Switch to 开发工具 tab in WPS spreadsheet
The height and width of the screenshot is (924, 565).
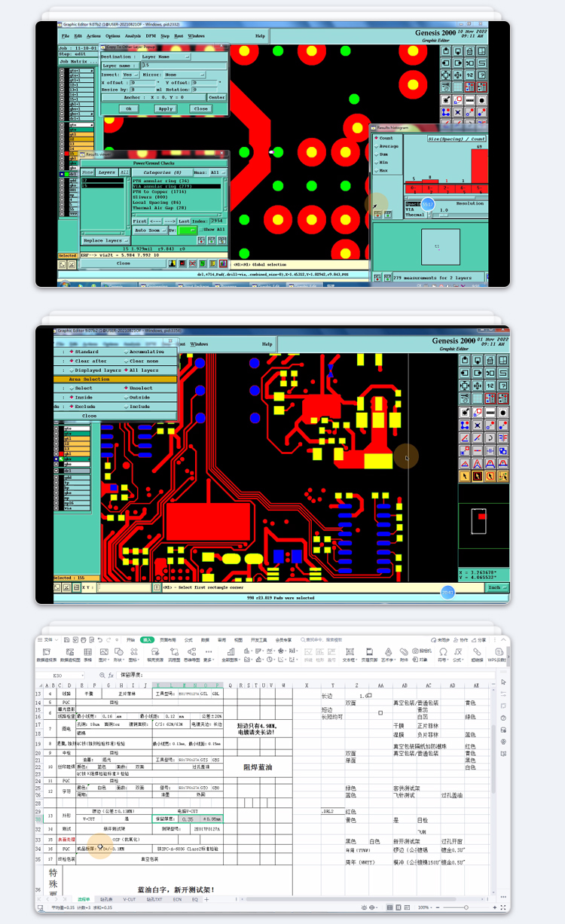[x=258, y=639]
